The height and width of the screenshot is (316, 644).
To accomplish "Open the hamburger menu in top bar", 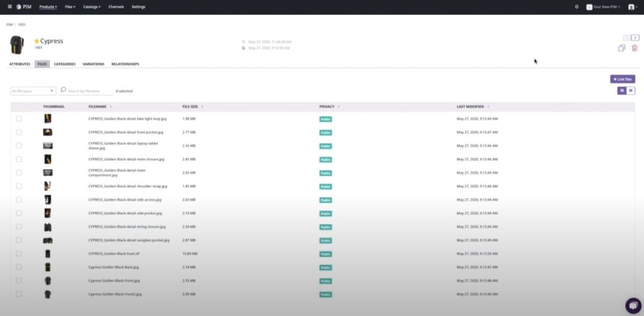I will pyautogui.click(x=10, y=6).
